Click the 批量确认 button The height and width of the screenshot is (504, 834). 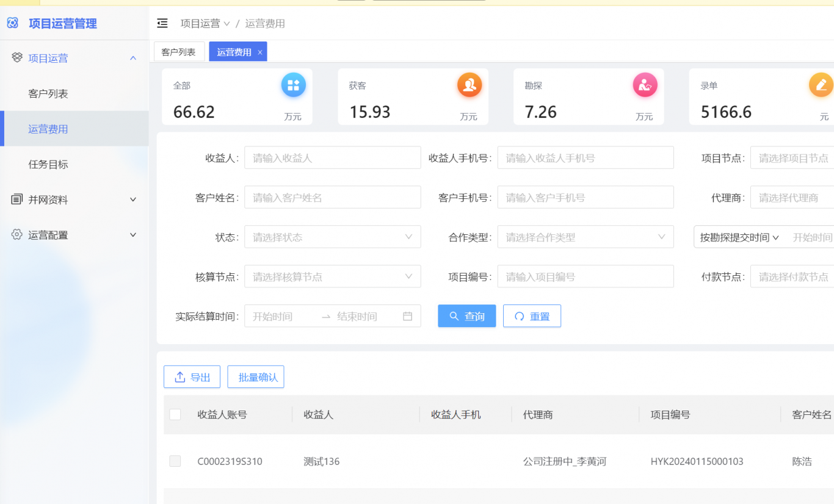(x=256, y=377)
